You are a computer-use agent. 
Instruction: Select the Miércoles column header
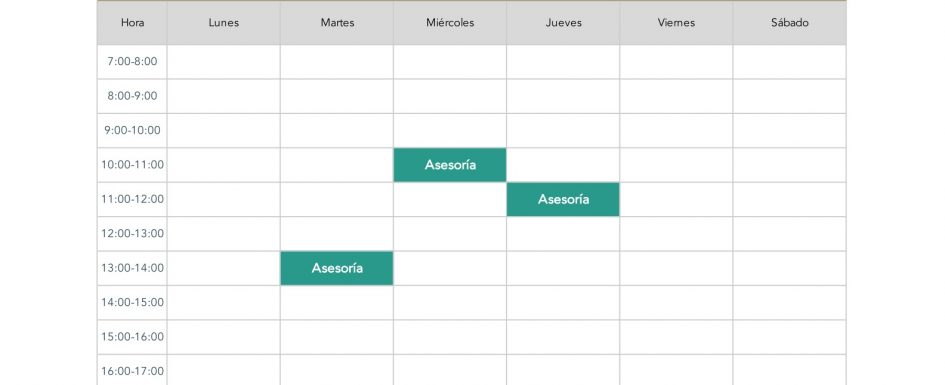(x=450, y=23)
